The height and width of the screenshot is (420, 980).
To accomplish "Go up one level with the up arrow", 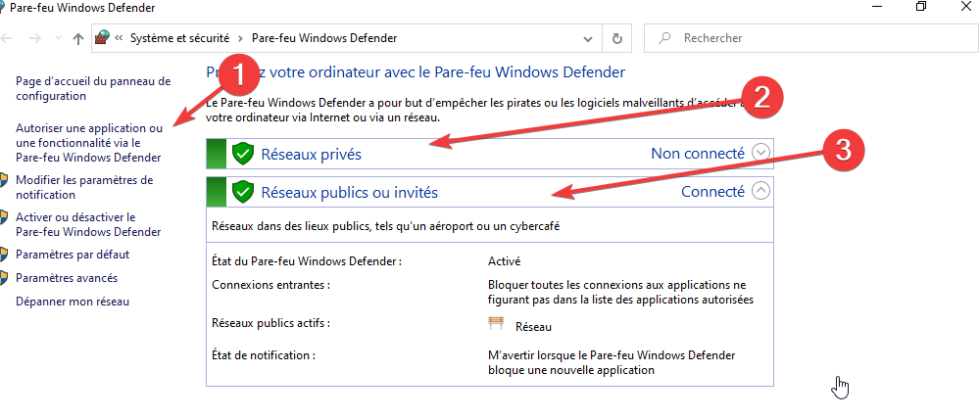I will [77, 39].
